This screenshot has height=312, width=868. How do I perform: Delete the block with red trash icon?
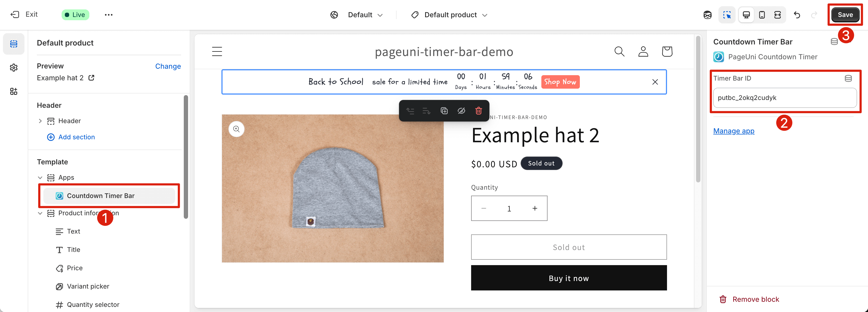point(478,111)
